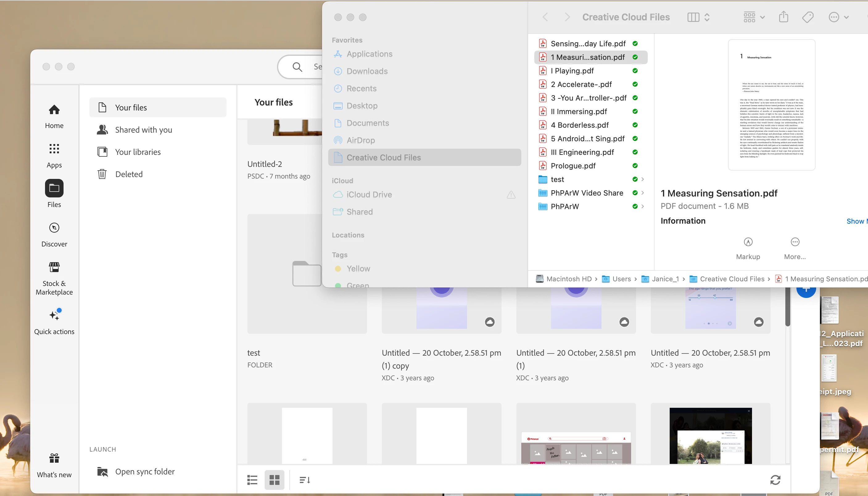The height and width of the screenshot is (496, 868).
Task: Click Open sync folder
Action: tap(144, 471)
